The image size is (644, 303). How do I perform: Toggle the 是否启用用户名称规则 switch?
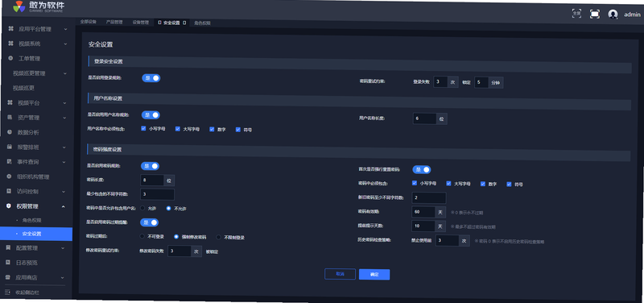(151, 115)
